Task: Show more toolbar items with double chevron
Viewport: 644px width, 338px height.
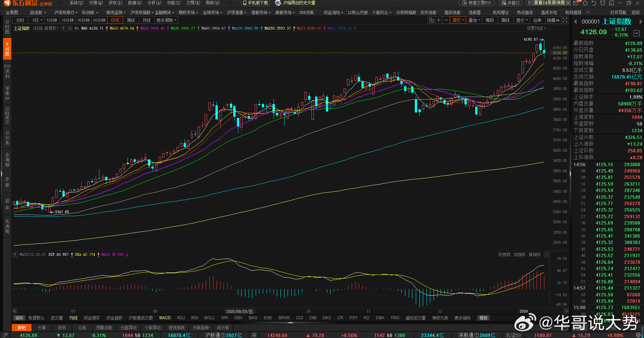Action: pyautogui.click(x=588, y=12)
